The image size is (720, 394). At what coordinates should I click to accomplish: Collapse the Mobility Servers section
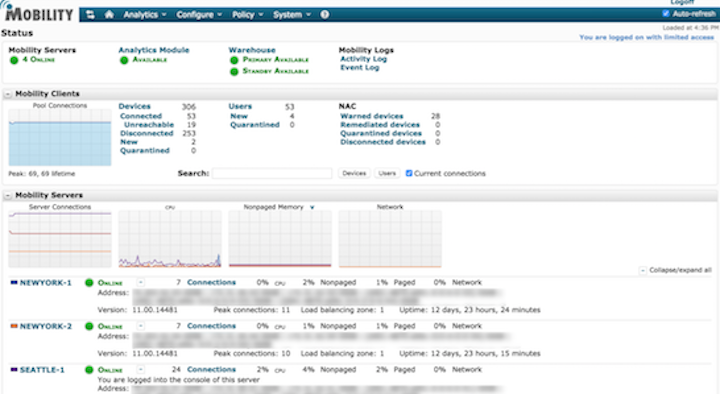(x=8, y=196)
